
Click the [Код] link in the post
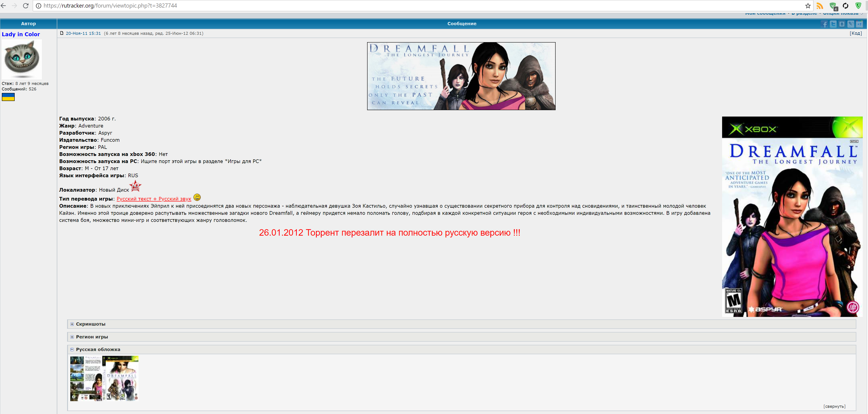point(856,33)
